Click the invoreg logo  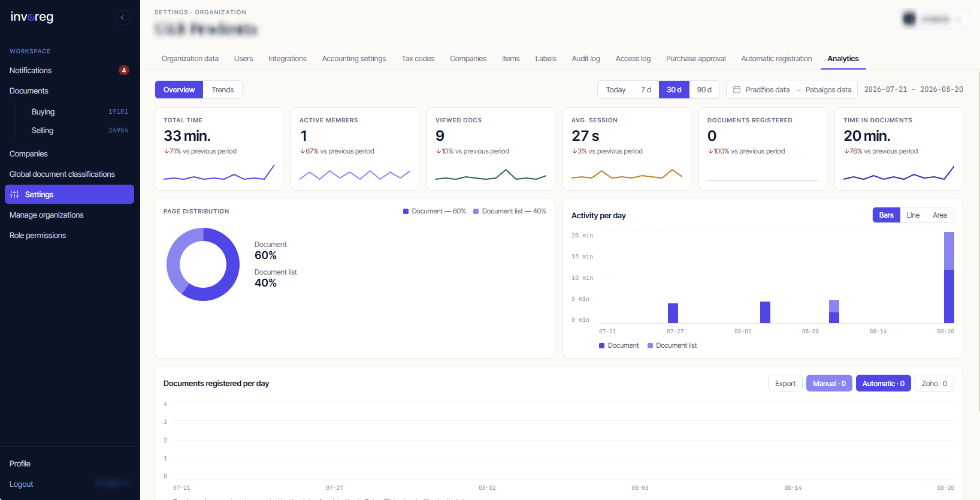point(32,17)
